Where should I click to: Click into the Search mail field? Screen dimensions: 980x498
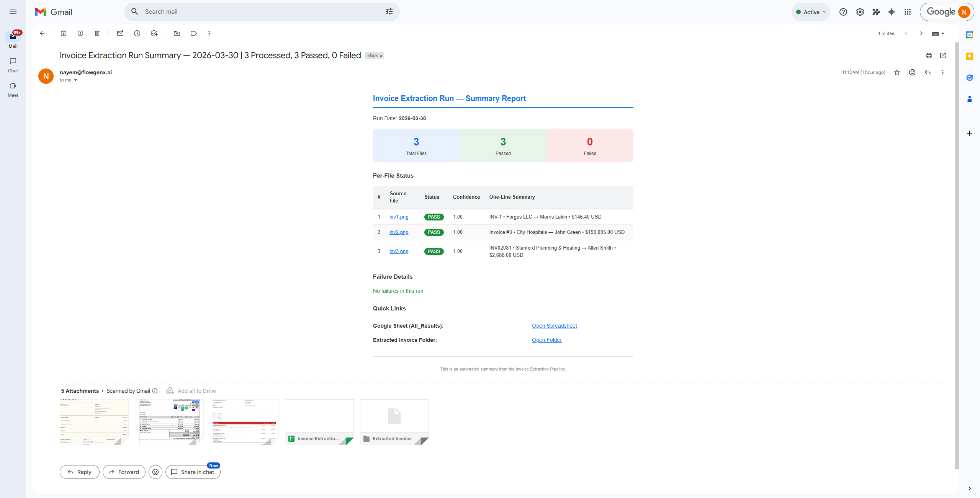click(x=260, y=12)
